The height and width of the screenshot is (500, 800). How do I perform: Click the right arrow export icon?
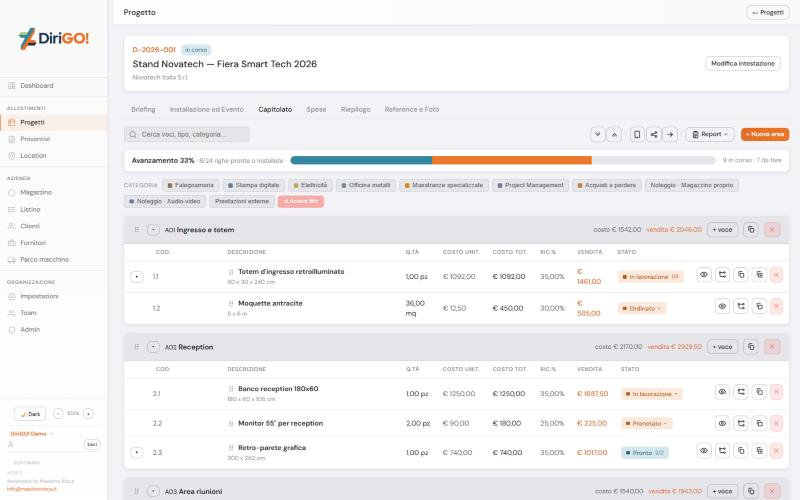(x=670, y=135)
